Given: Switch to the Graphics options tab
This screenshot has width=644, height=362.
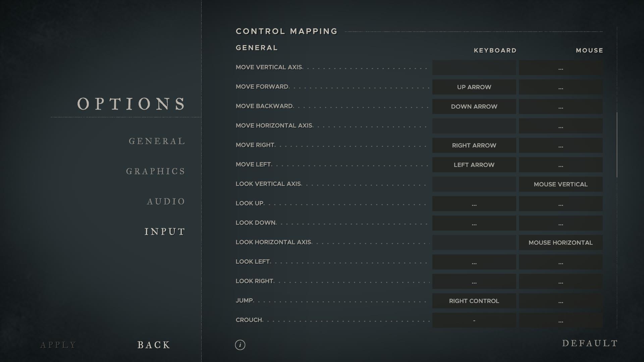Looking at the screenshot, I should pyautogui.click(x=156, y=171).
